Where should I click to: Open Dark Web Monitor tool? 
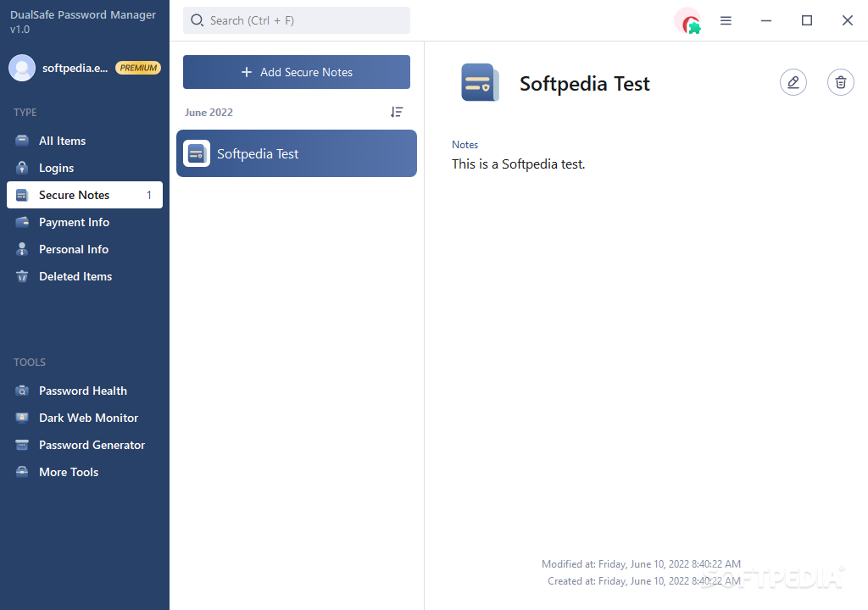[x=85, y=418]
